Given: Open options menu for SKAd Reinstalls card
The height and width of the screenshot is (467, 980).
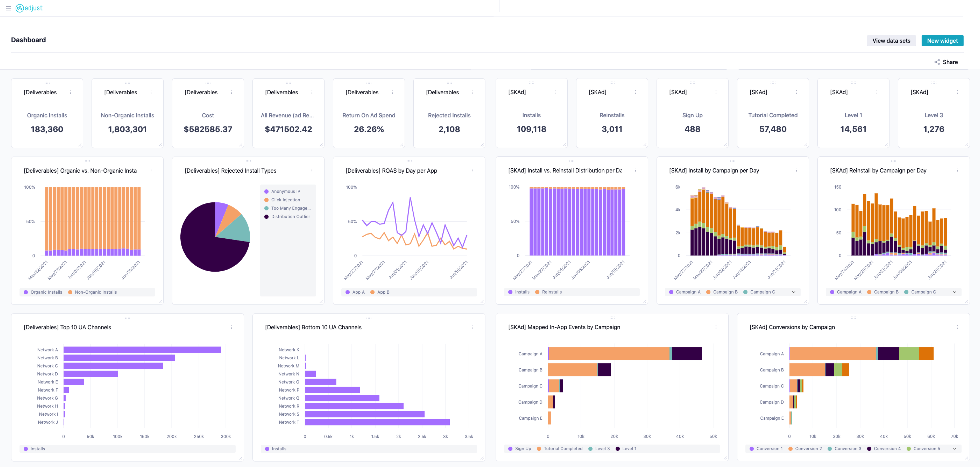Looking at the screenshot, I should [635, 92].
